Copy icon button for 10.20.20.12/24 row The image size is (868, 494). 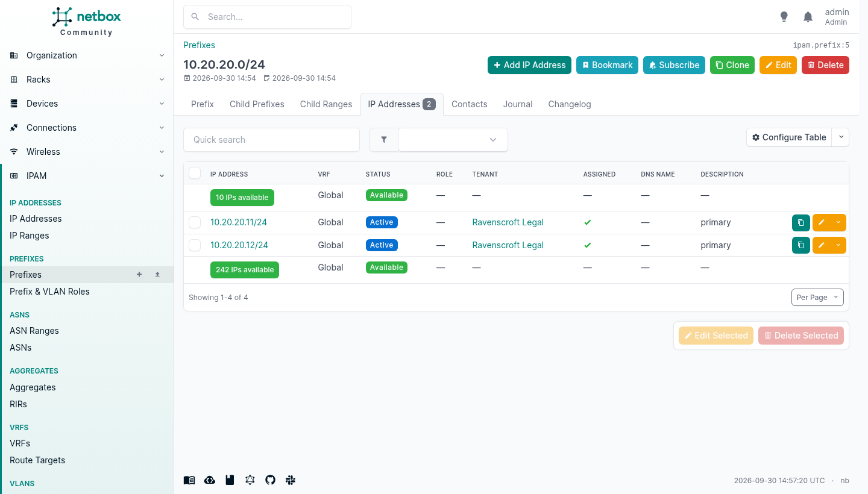click(801, 246)
